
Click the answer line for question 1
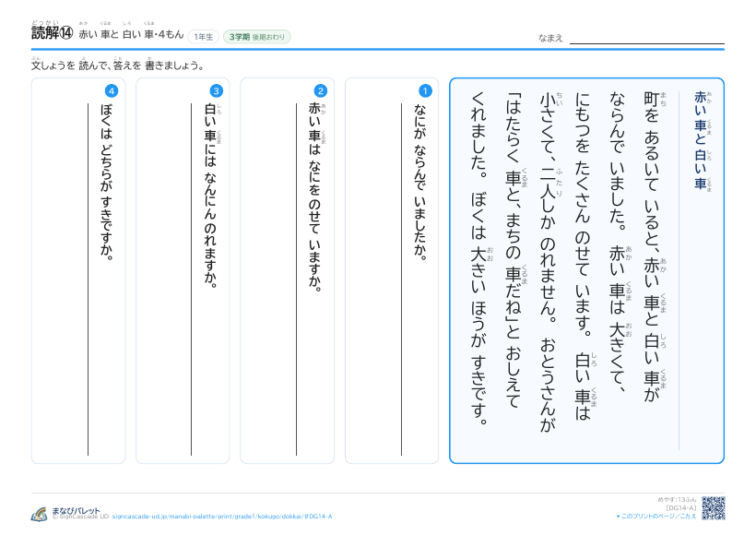pyautogui.click(x=401, y=279)
